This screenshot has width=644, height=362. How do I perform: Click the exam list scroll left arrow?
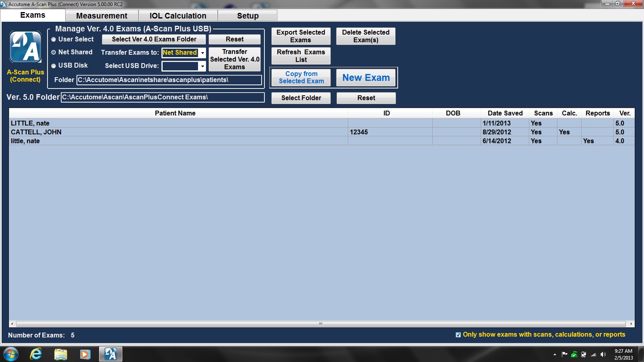point(12,324)
